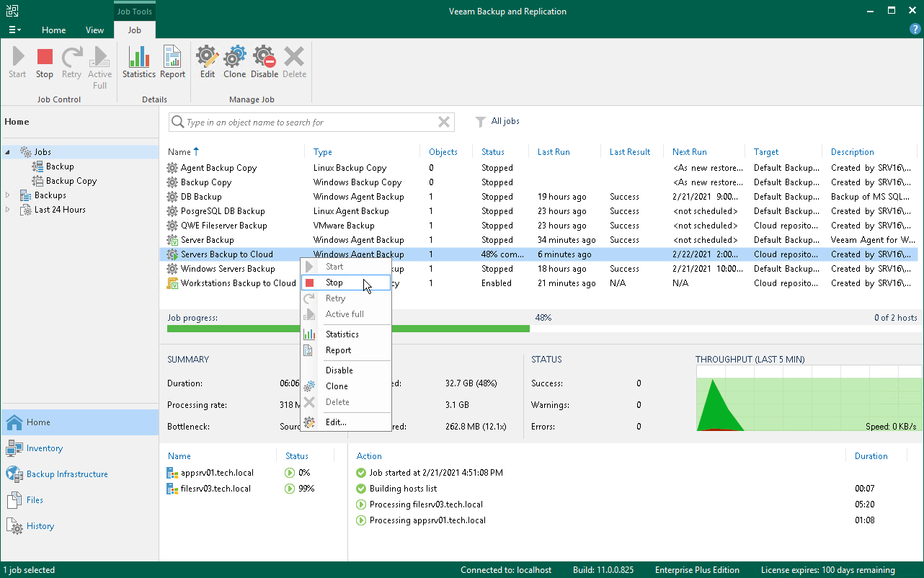
Task: Choose Statistics in the context menu
Action: (x=346, y=334)
